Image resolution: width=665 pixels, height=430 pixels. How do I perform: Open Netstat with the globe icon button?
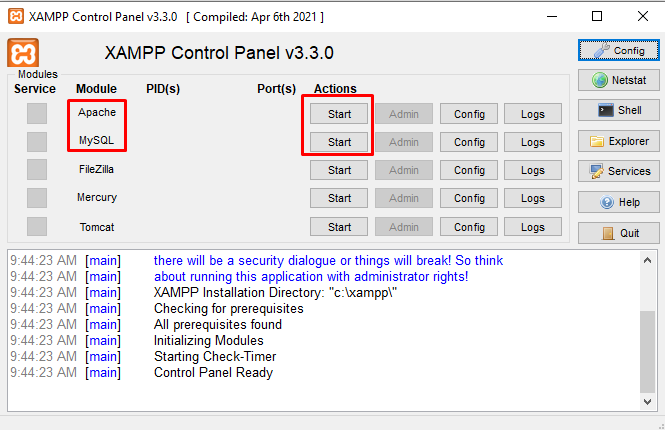point(618,80)
